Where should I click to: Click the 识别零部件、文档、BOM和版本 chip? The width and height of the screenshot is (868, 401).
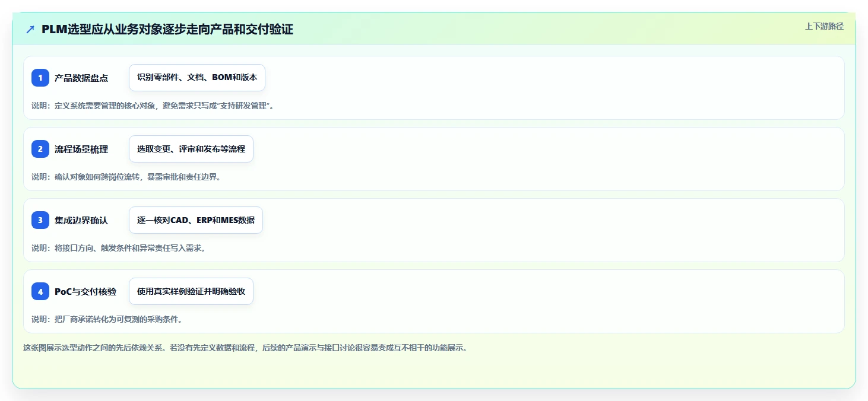[197, 78]
